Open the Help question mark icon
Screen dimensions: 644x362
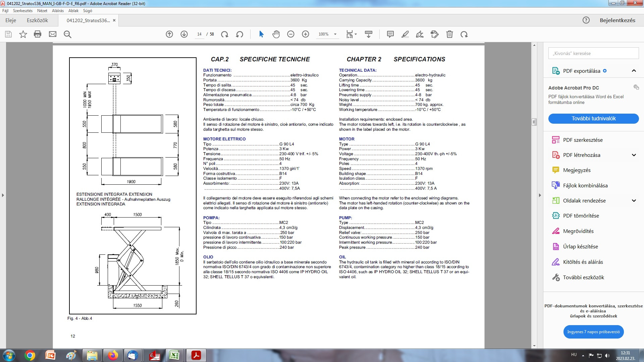pyautogui.click(x=586, y=20)
